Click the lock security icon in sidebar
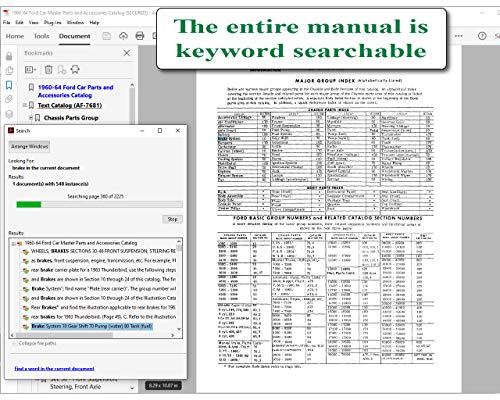The image size is (500, 400). 9,56
